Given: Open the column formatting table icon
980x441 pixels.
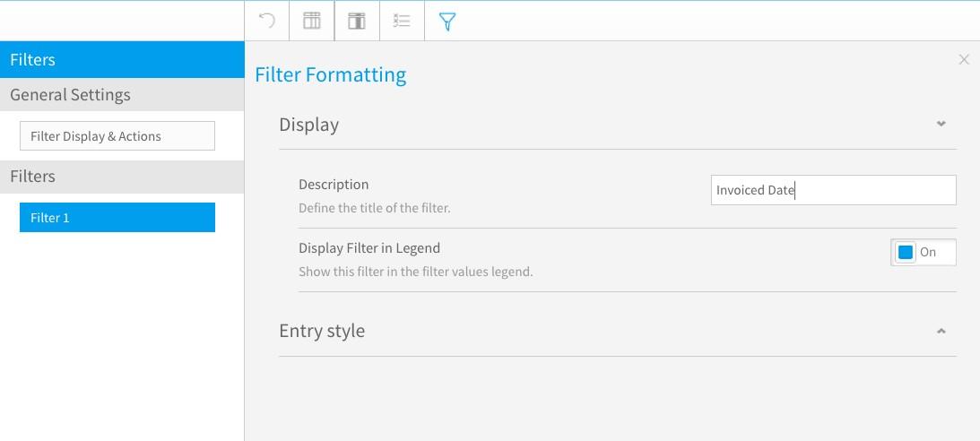Looking at the screenshot, I should [312, 22].
